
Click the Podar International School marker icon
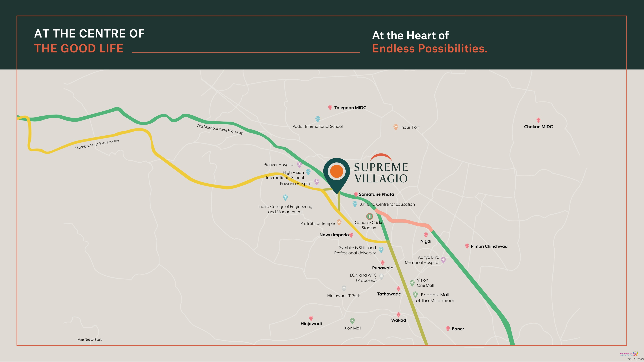(x=317, y=119)
